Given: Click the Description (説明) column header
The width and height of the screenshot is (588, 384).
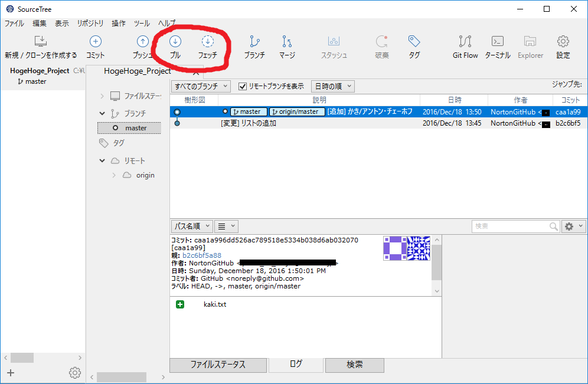Looking at the screenshot, I should click(x=319, y=100).
